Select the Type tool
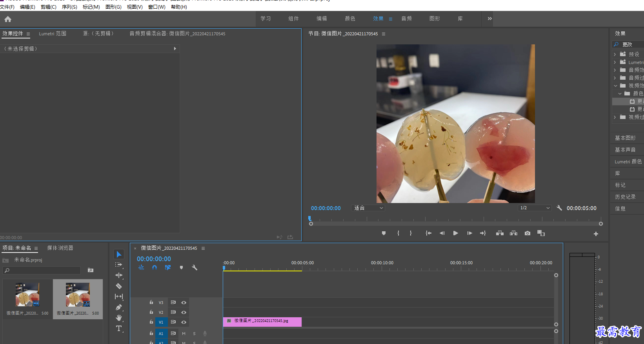This screenshot has height=344, width=644. click(119, 328)
